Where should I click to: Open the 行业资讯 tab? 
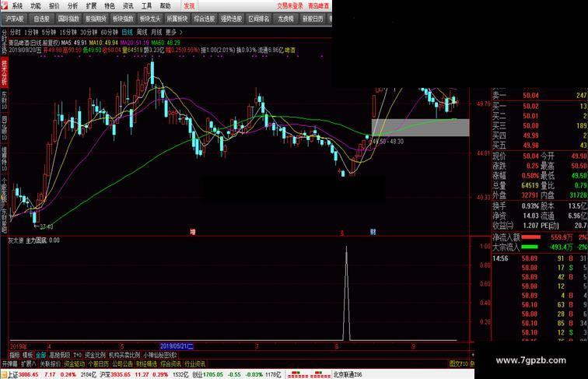tap(194, 363)
